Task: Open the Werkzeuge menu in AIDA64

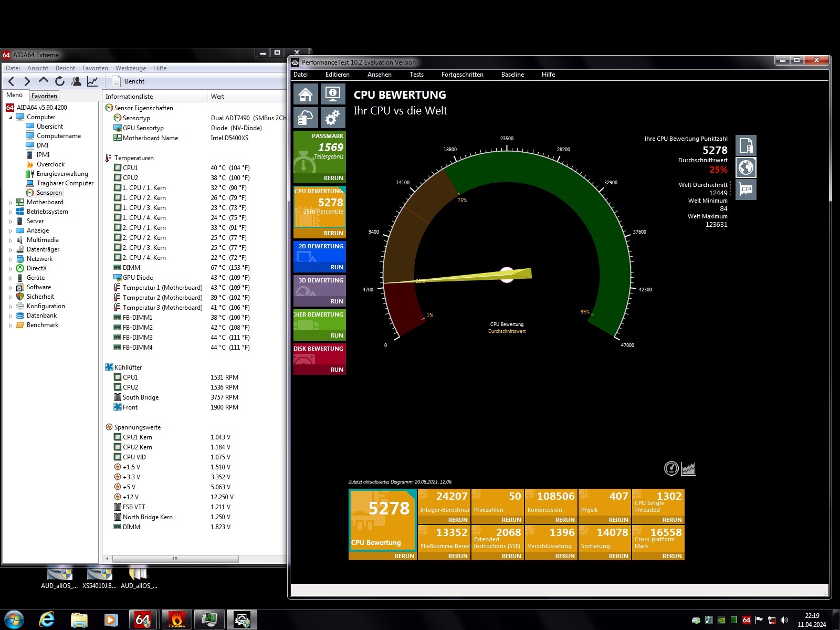Action: pyautogui.click(x=131, y=68)
